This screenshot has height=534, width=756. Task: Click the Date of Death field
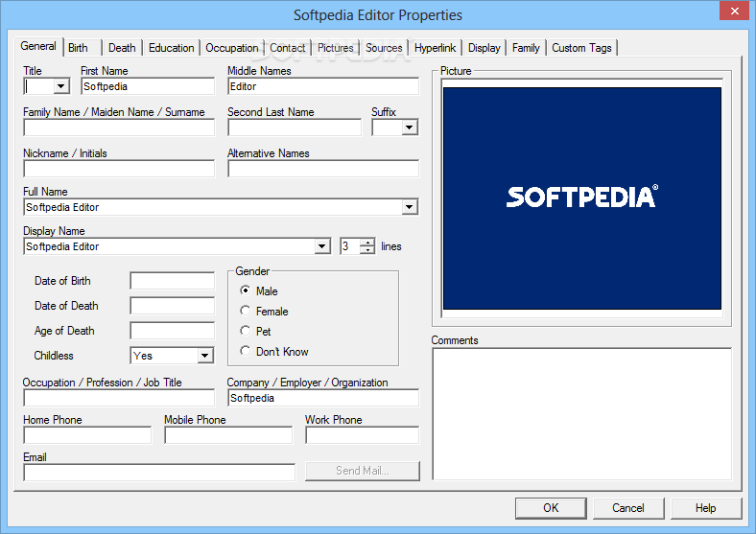pos(172,306)
